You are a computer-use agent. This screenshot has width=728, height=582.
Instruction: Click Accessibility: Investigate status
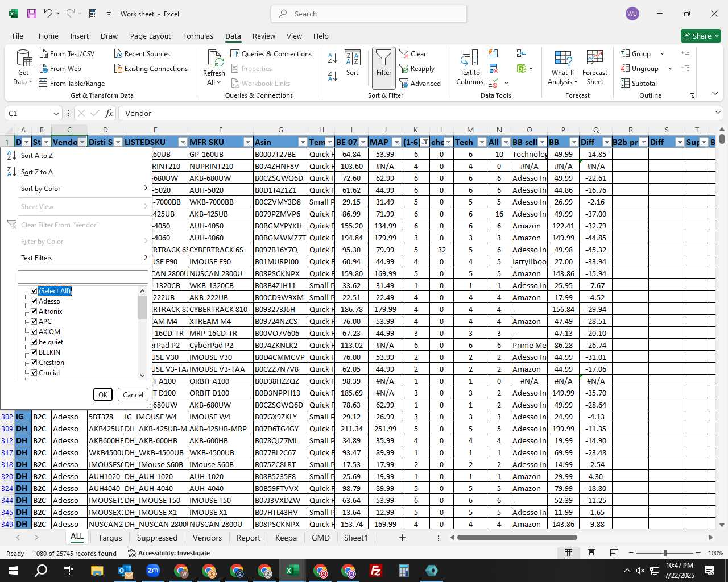point(169,553)
